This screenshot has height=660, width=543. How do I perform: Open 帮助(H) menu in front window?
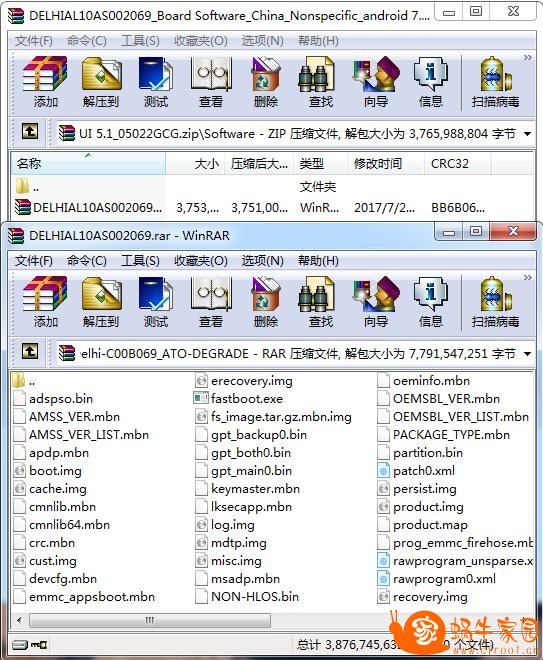tap(318, 261)
